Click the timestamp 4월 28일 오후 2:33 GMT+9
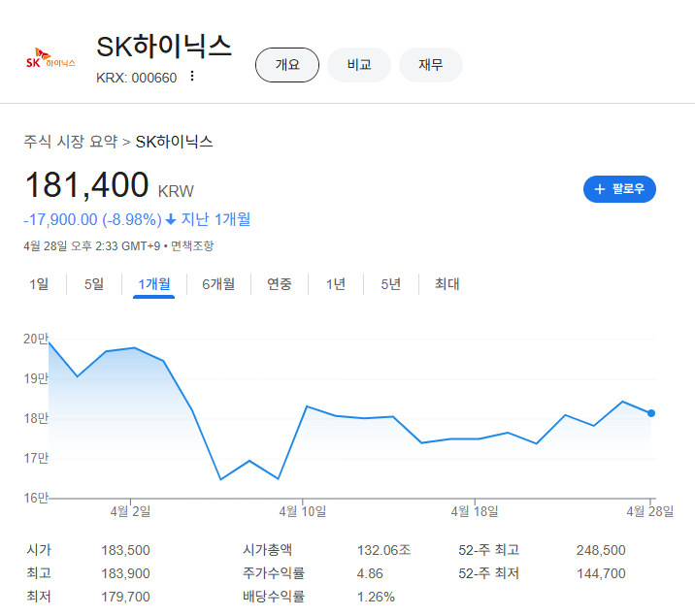 click(x=92, y=245)
